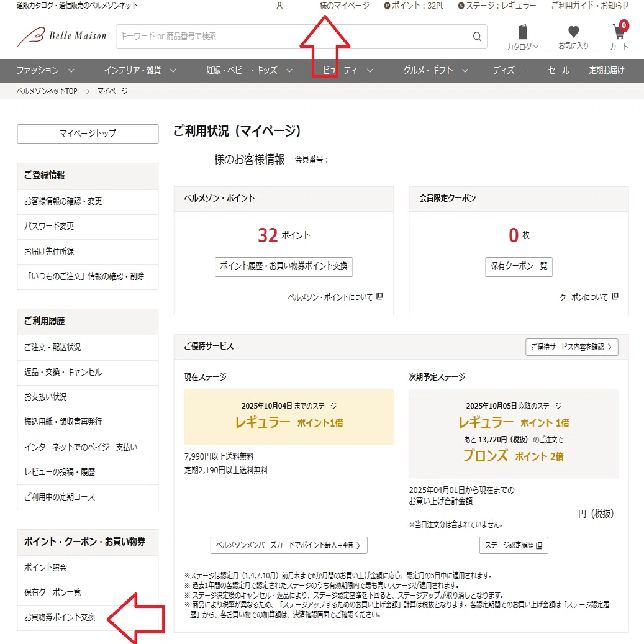644x644 pixels.
Task: Click 保有クーポン一覧 button in coupon card
Action: (x=519, y=266)
